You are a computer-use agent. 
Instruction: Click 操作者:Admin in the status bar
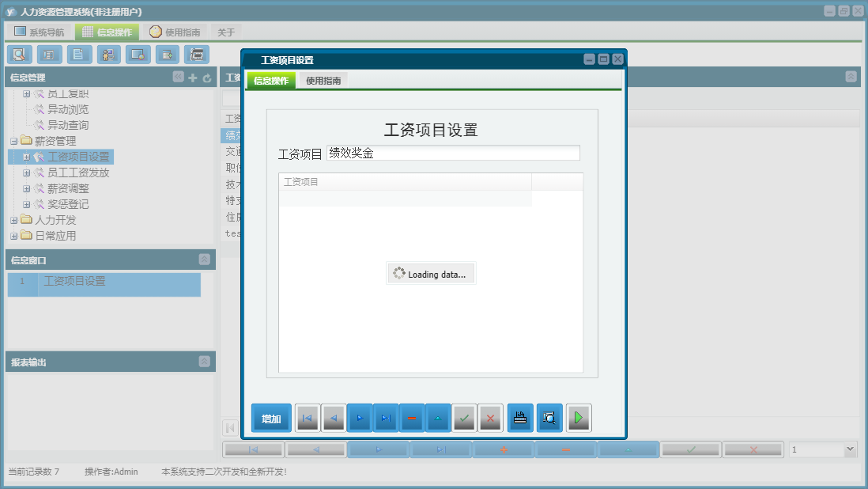click(111, 472)
